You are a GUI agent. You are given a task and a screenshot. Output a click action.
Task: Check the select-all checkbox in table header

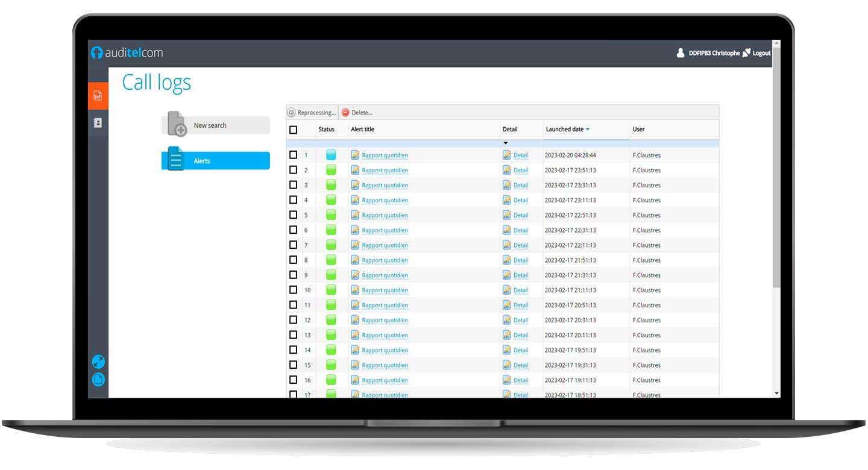(x=293, y=130)
